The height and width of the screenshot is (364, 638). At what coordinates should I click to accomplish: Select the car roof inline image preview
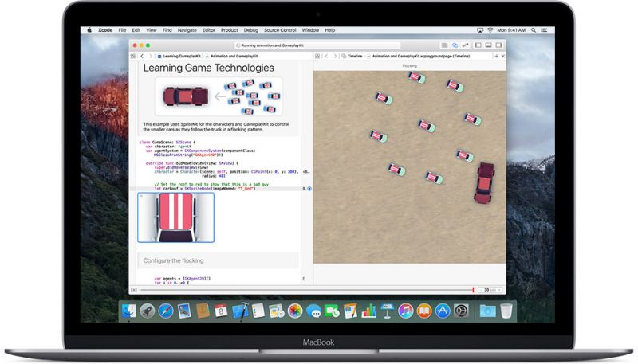coord(175,217)
